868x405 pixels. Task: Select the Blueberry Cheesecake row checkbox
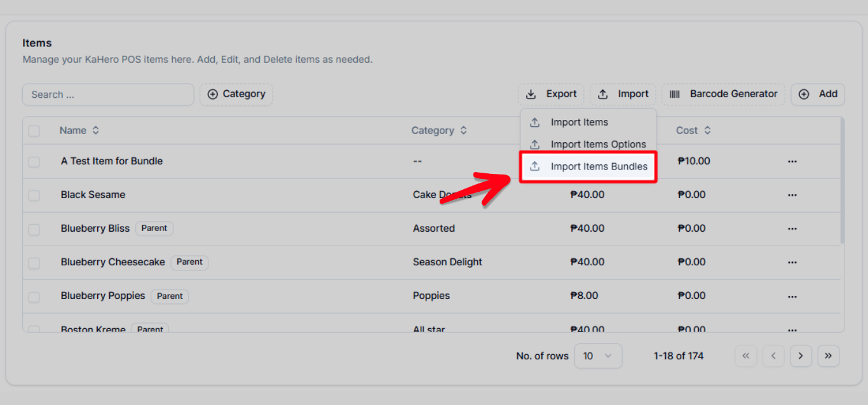point(34,263)
